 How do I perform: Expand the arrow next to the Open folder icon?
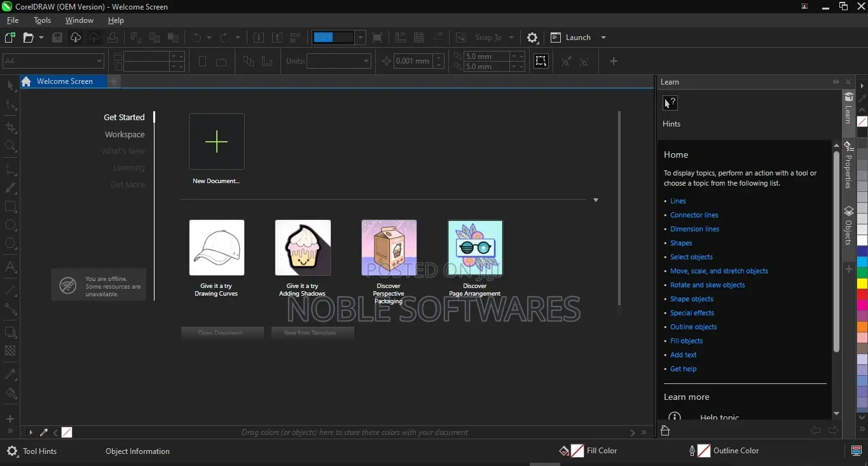click(41, 38)
